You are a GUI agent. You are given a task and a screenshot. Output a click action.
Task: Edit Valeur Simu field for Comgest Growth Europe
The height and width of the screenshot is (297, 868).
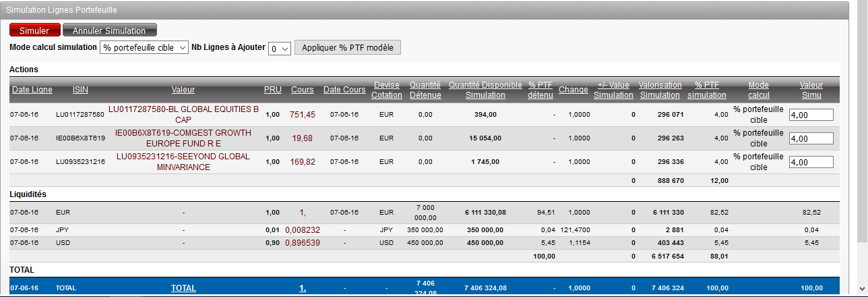811,138
